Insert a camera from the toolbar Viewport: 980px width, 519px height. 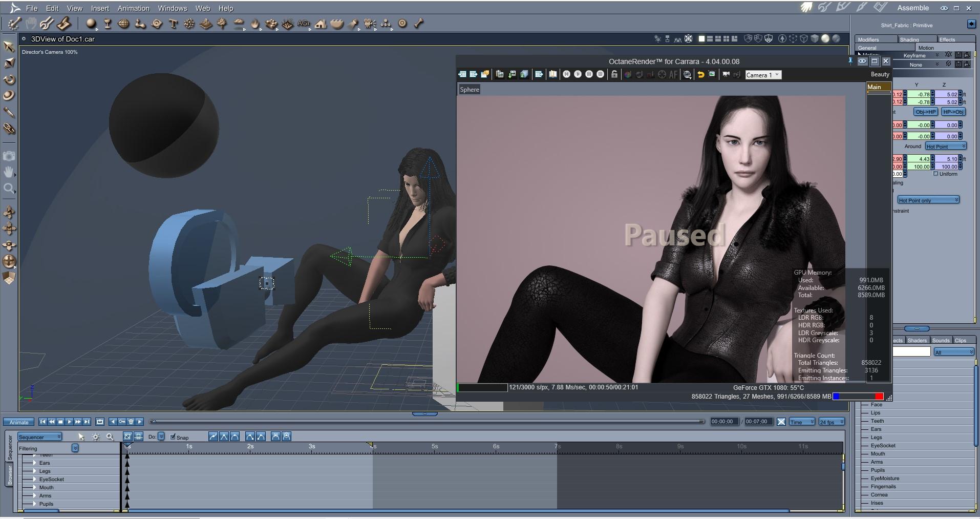(x=370, y=24)
